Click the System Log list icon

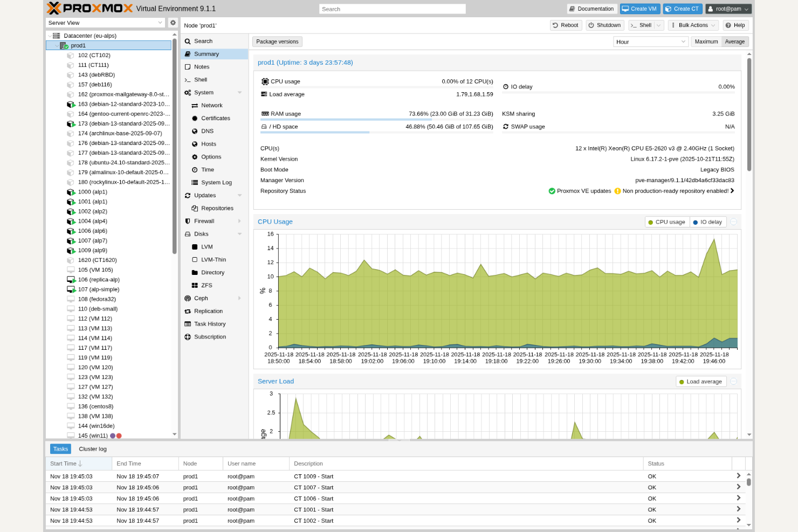coord(195,183)
